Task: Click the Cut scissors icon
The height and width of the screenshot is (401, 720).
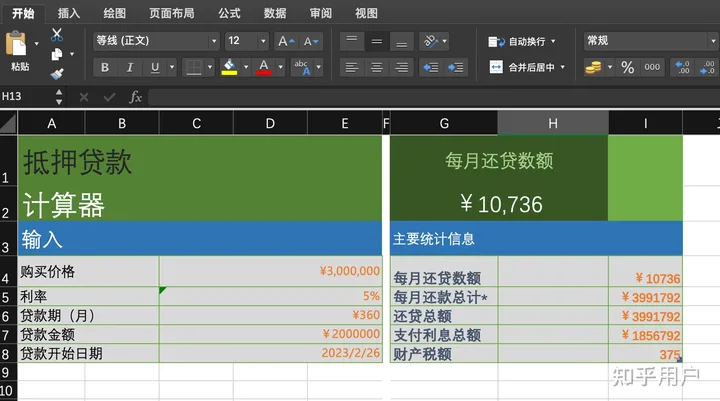Action: 58,35
